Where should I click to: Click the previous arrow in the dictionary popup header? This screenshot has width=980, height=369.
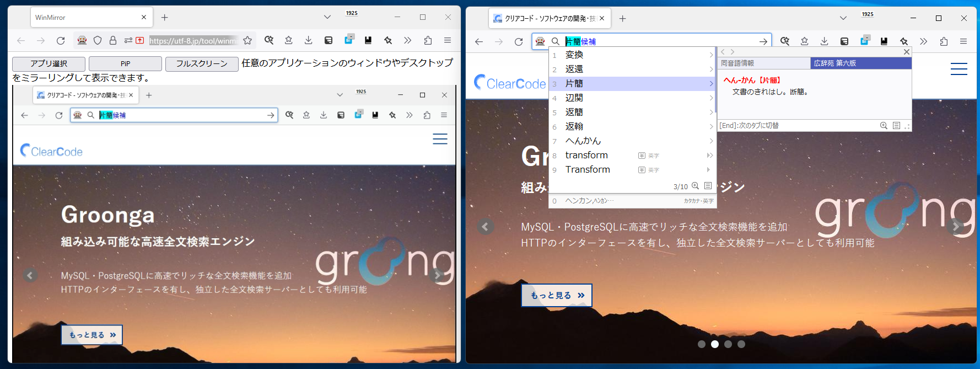click(723, 52)
